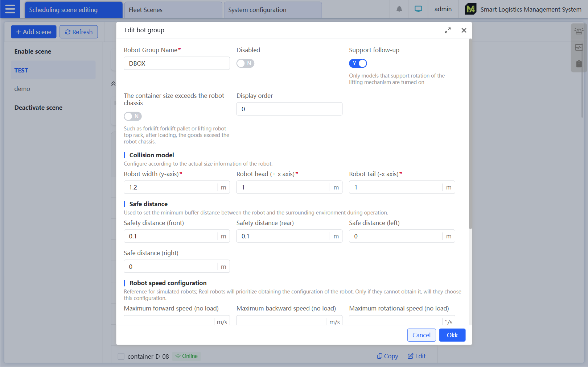Collapse the panel with double chevron

(x=113, y=84)
